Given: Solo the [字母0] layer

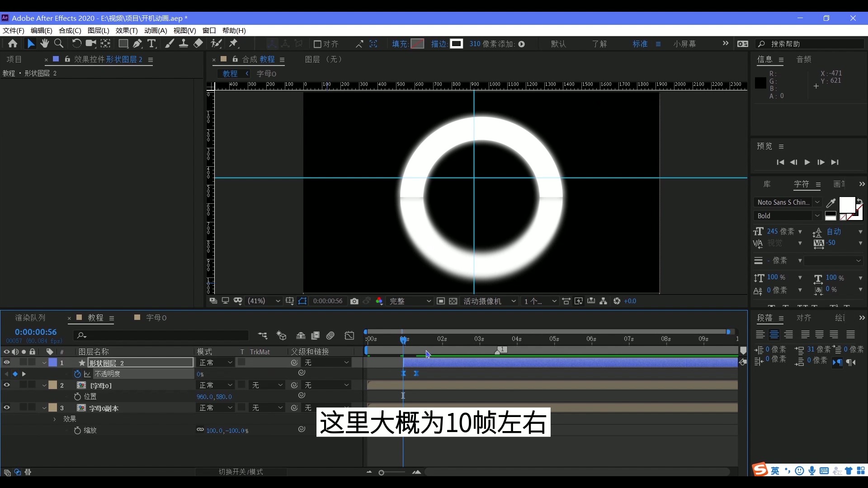Looking at the screenshot, I should point(24,385).
